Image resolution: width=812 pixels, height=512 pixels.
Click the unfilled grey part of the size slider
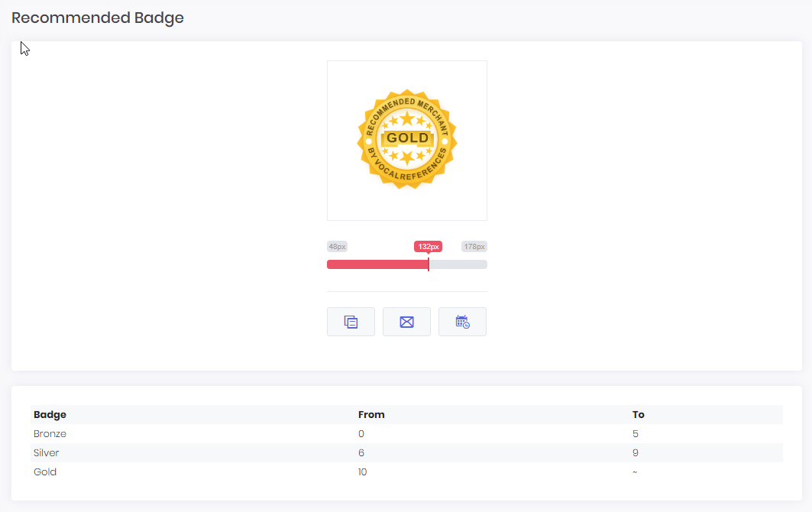point(458,265)
